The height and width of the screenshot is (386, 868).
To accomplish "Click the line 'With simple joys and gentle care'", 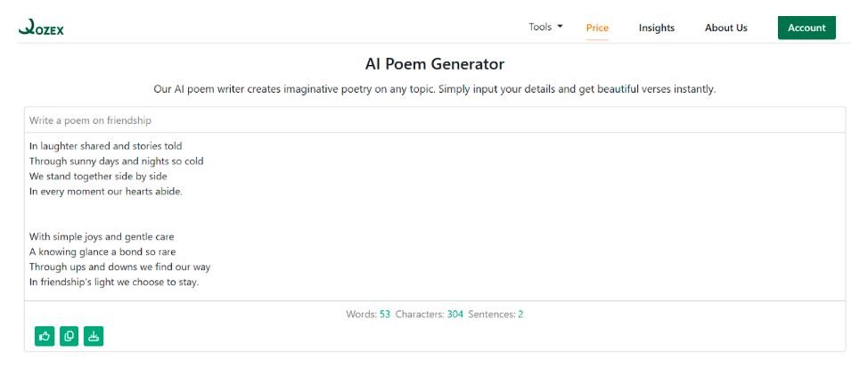I will 102,236.
